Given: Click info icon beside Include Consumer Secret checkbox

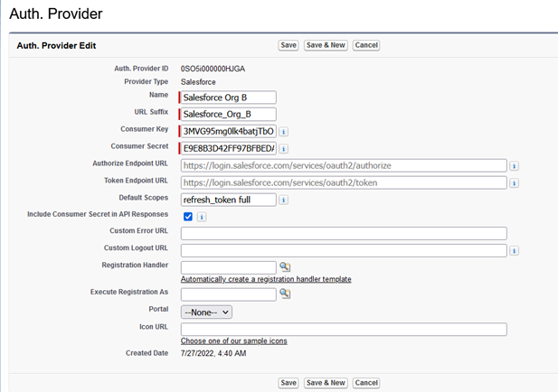Looking at the screenshot, I should [x=201, y=217].
